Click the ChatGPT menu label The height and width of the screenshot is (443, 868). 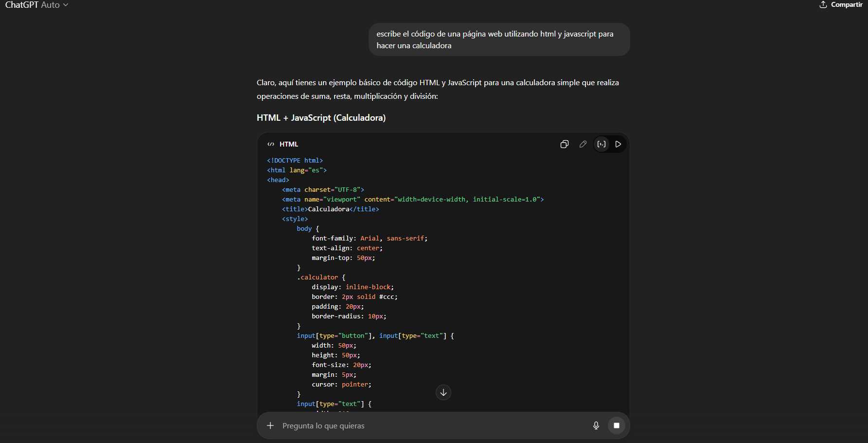pyautogui.click(x=20, y=5)
